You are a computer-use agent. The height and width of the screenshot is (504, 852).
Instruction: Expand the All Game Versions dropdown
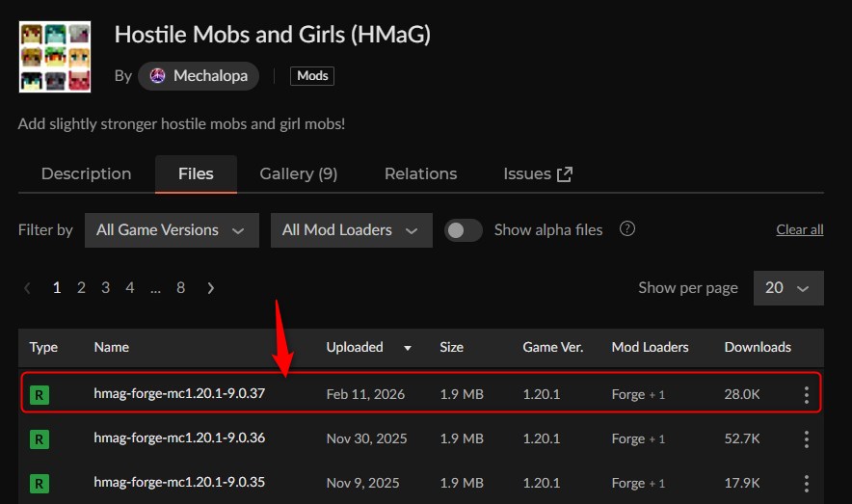pos(172,230)
